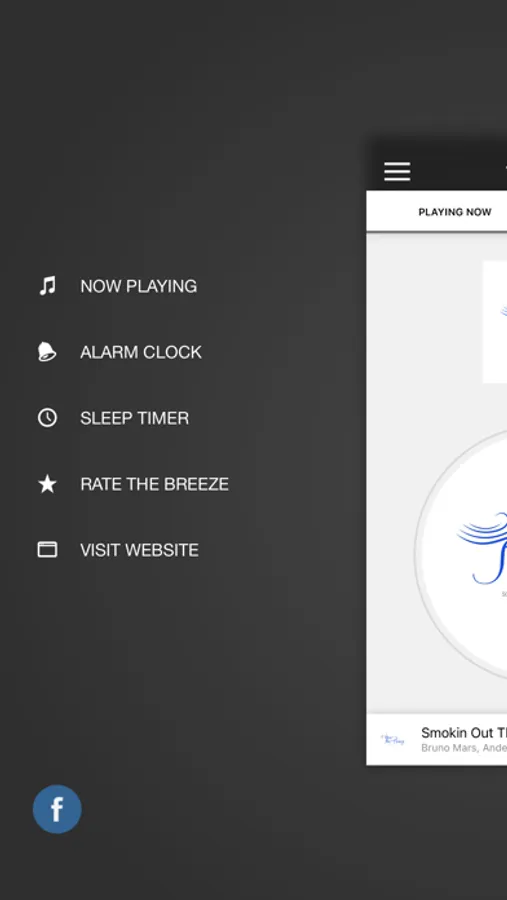Select NOW PLAYING menu item
Screen dimensions: 507x900
(x=138, y=286)
